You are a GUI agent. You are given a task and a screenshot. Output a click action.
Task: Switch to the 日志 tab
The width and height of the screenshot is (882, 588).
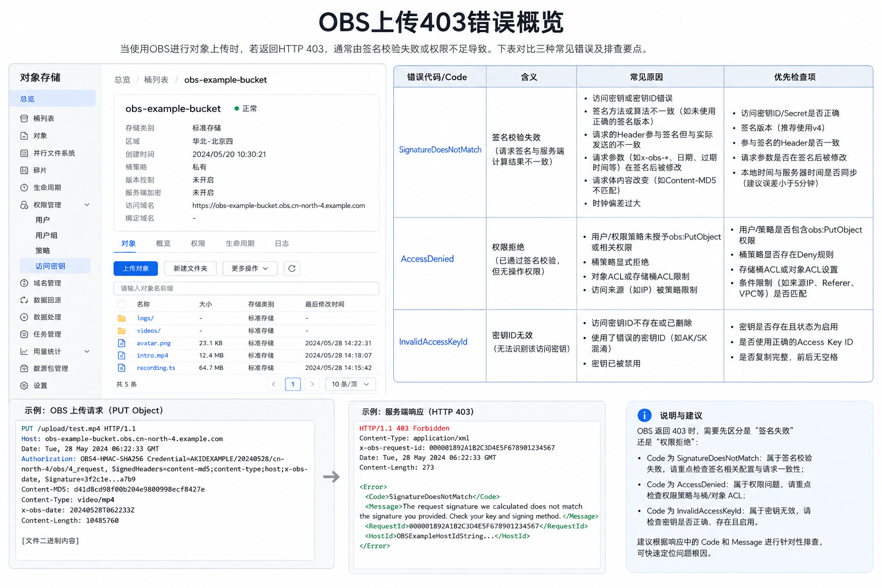point(282,243)
